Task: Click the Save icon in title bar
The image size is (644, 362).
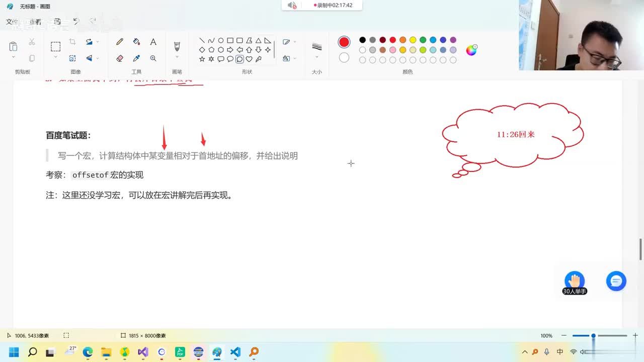Action: [x=57, y=22]
